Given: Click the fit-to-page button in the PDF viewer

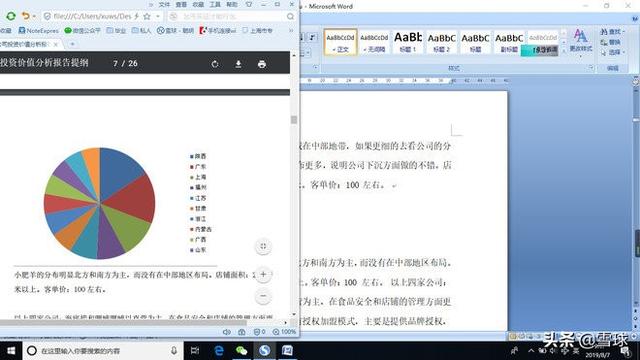Looking at the screenshot, I should [263, 246].
